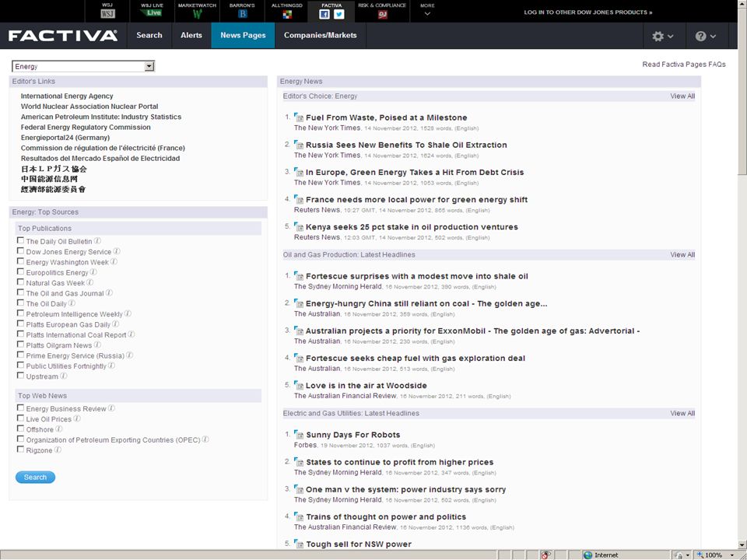Click the vertical scrollbar down arrow
This screenshot has width=747, height=560.
coord(742,544)
